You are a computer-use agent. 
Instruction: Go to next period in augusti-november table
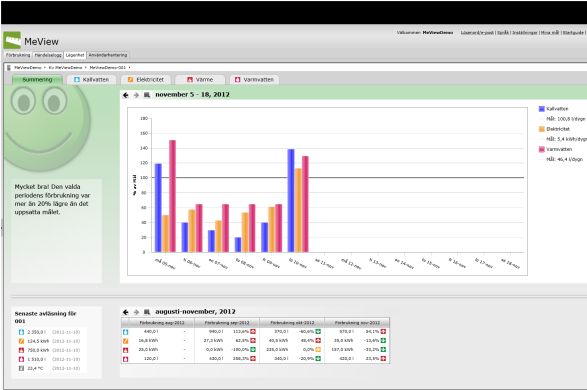[136, 312]
